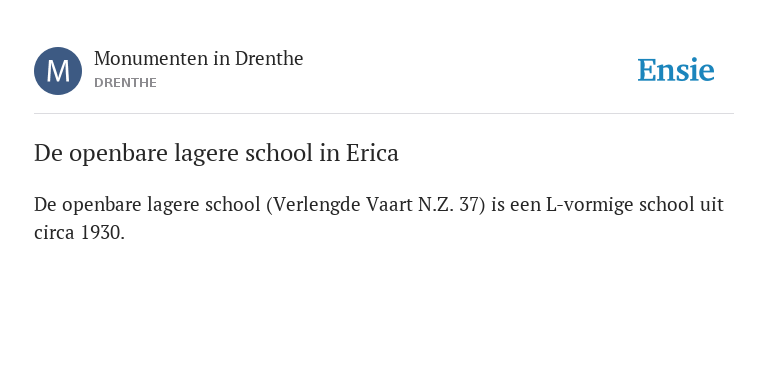Screen dimensions: 768x384
Task: Click the word Erica in the heading
Action: (x=372, y=153)
